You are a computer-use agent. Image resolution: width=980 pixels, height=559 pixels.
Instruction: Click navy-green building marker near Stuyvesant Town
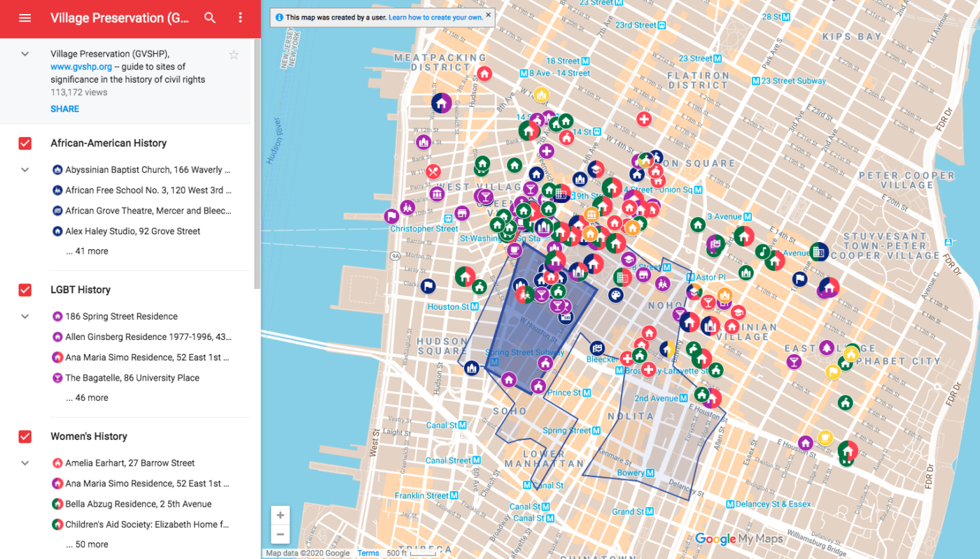819,251
